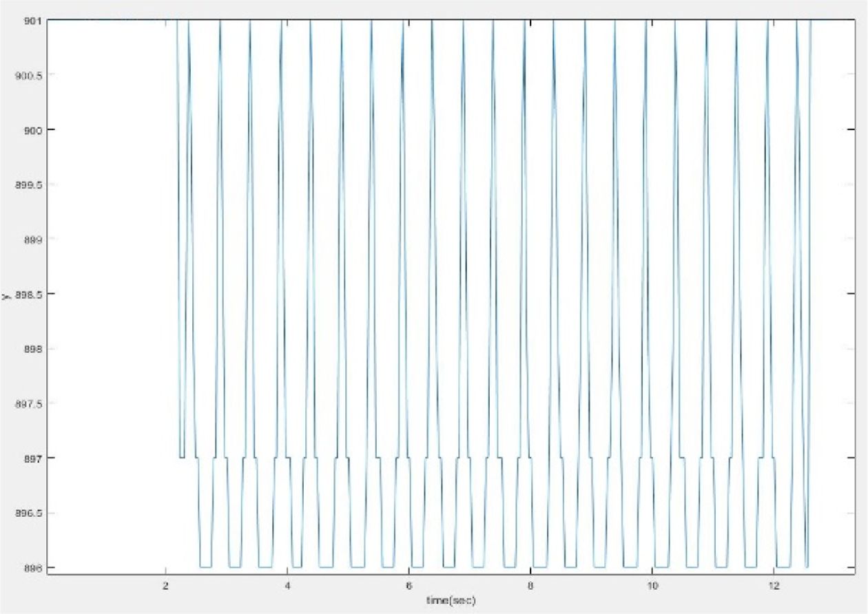Click the 899.5 y-axis tick label

31,185
